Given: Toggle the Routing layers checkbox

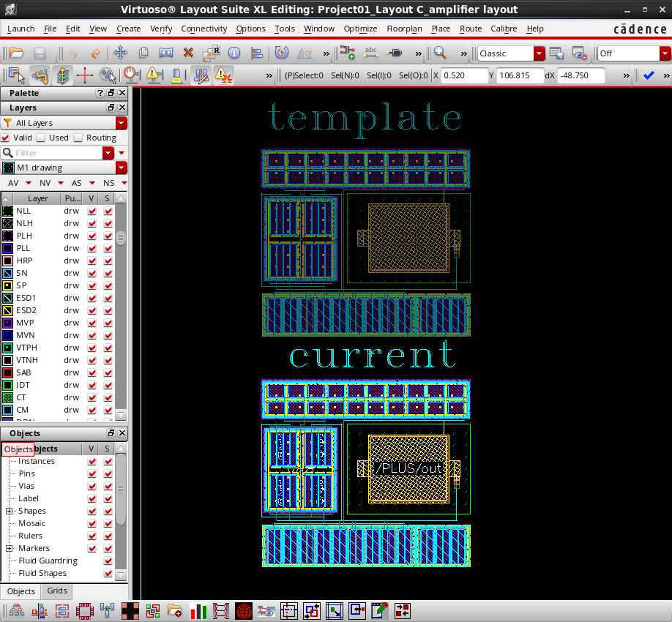Looking at the screenshot, I should [x=79, y=138].
